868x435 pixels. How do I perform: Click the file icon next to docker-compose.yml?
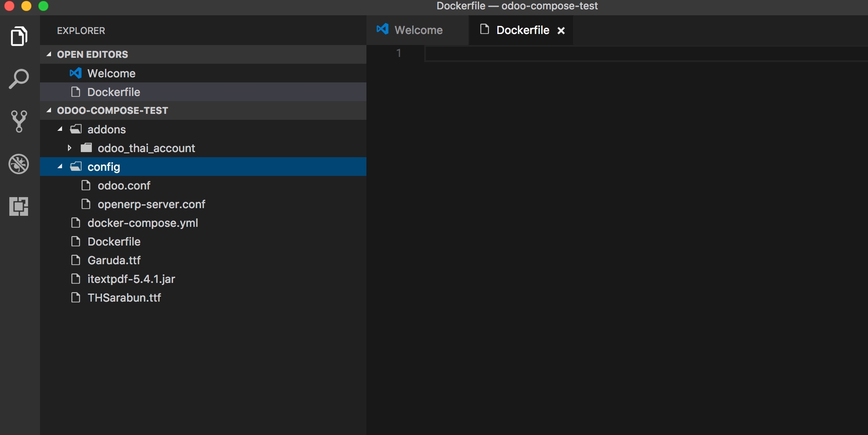click(76, 223)
